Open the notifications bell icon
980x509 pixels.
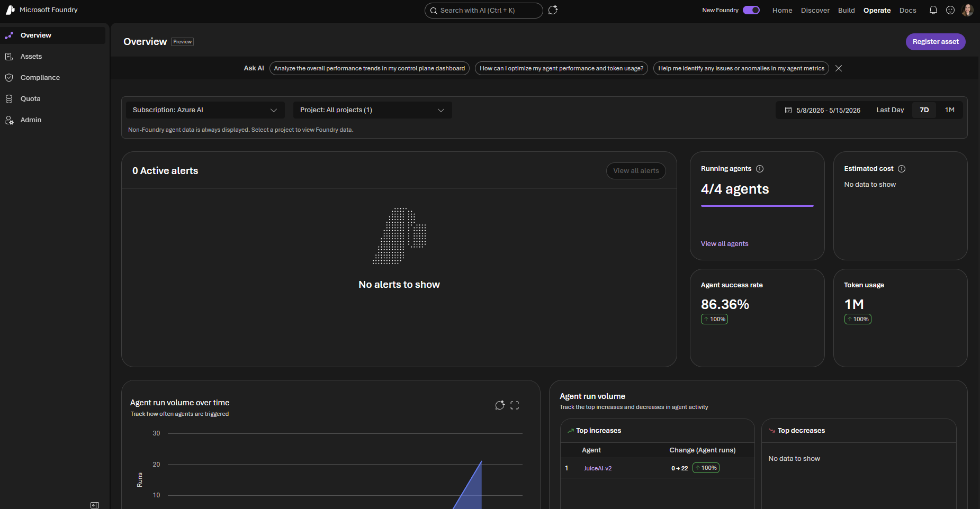coord(933,10)
